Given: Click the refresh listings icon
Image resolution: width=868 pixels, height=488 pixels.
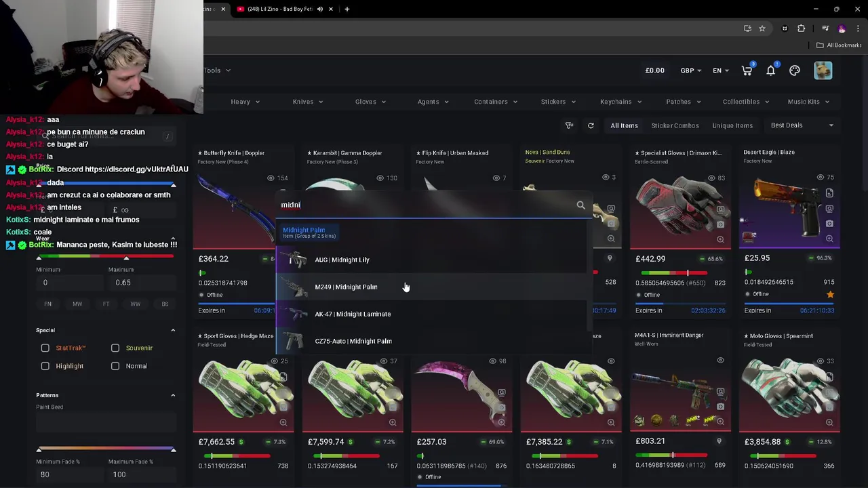Looking at the screenshot, I should 591,125.
